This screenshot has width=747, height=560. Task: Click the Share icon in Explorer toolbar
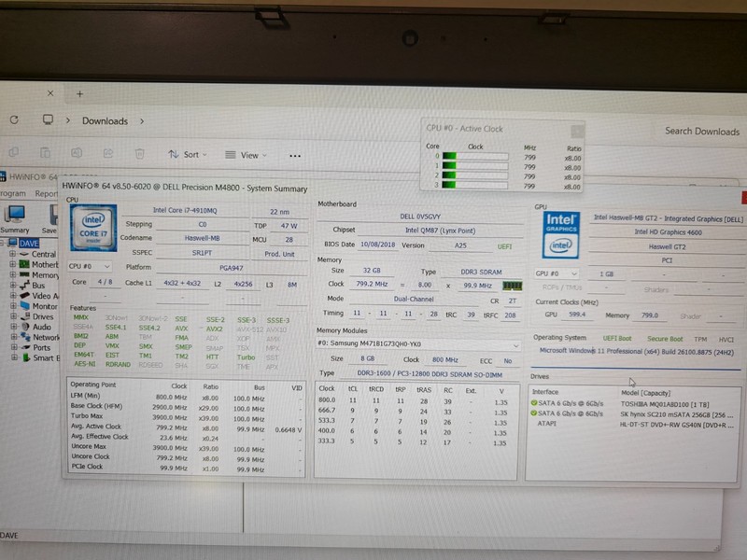pyautogui.click(x=108, y=153)
